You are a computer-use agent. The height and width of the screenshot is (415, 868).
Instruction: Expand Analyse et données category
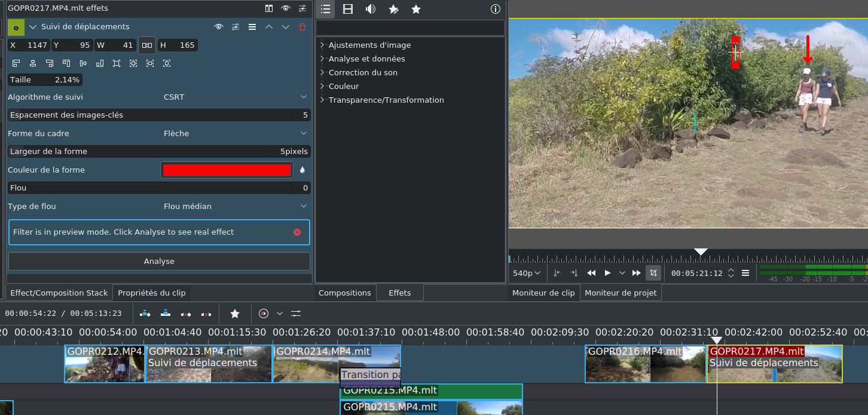(322, 59)
